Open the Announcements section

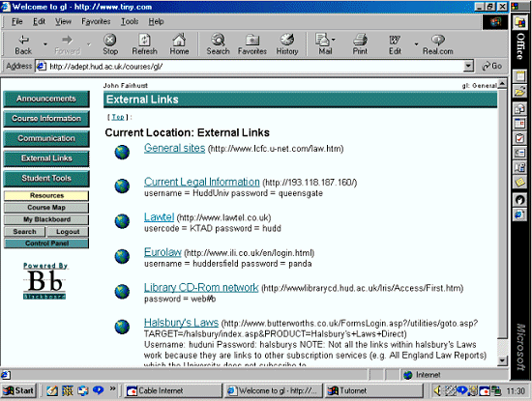[x=46, y=99]
